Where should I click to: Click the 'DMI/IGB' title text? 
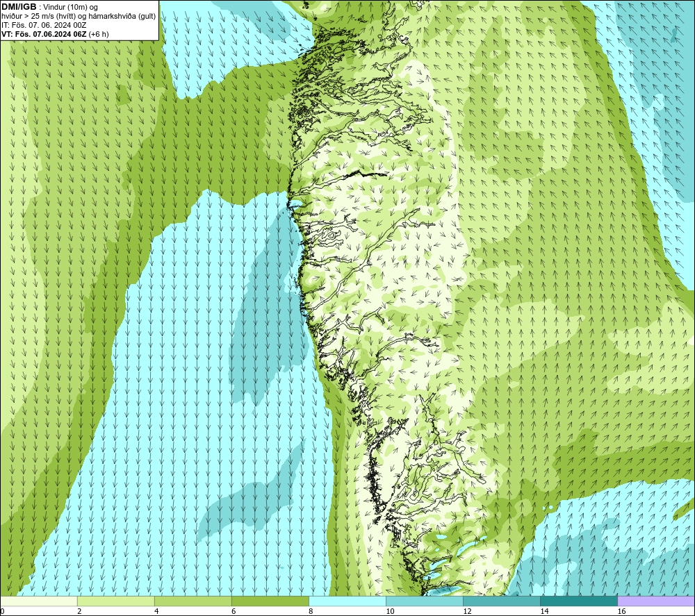click(19, 7)
